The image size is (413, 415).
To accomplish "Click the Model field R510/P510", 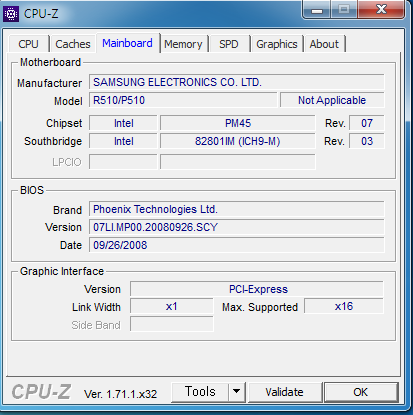I will coord(183,100).
